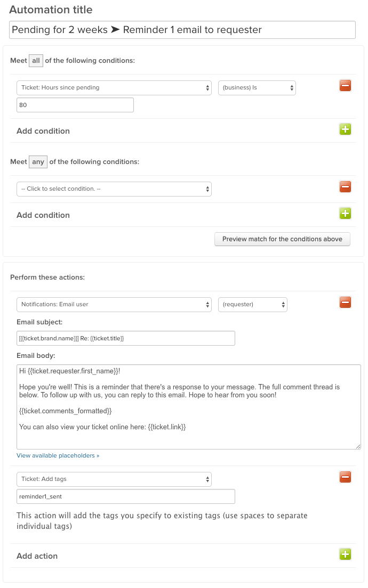Add a new 'all' condition with plus icon
The width and height of the screenshot is (368, 588).
point(345,129)
